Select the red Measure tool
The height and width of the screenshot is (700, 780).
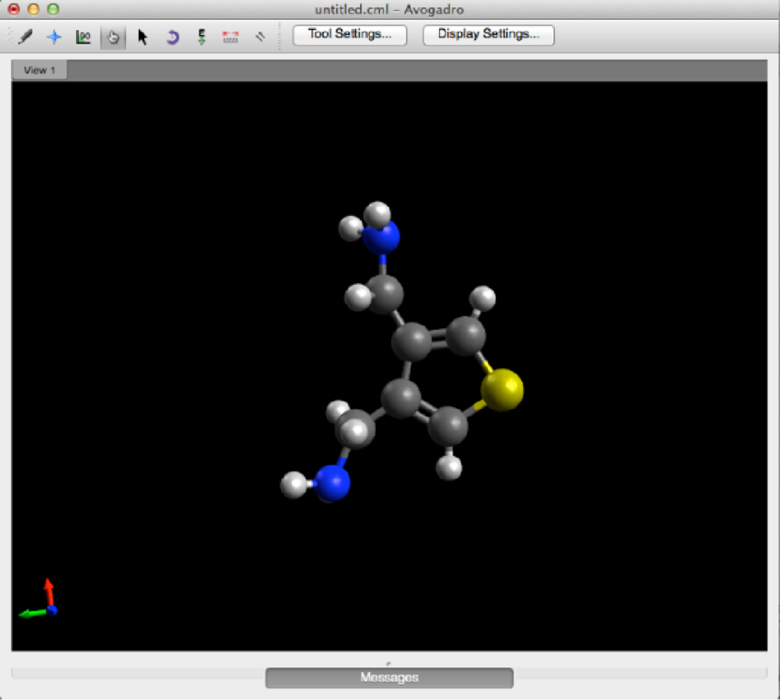(x=230, y=37)
